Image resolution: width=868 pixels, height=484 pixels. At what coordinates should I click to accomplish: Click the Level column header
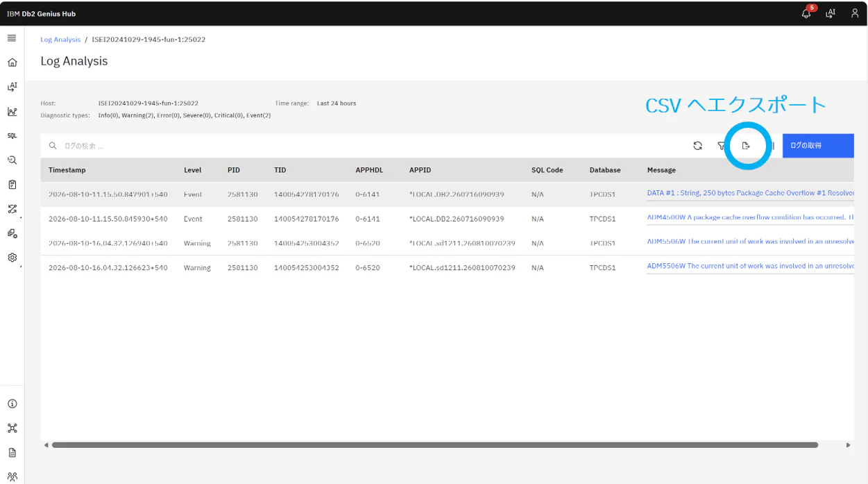point(193,170)
